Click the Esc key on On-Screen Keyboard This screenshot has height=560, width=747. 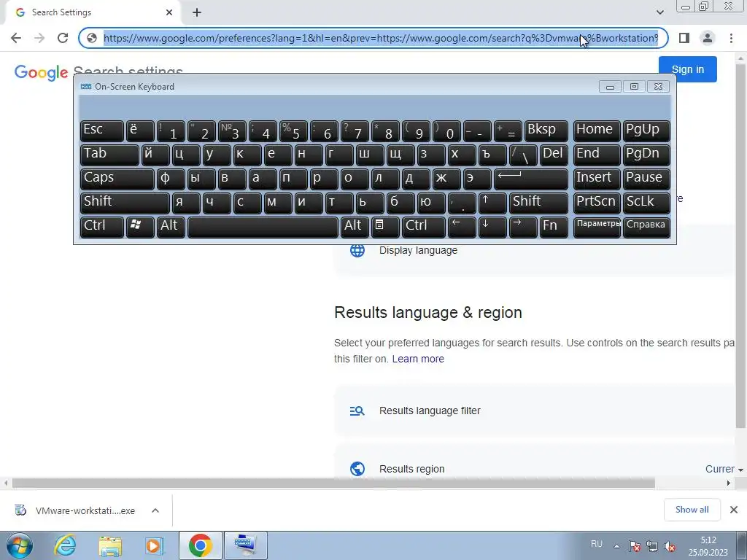click(102, 131)
